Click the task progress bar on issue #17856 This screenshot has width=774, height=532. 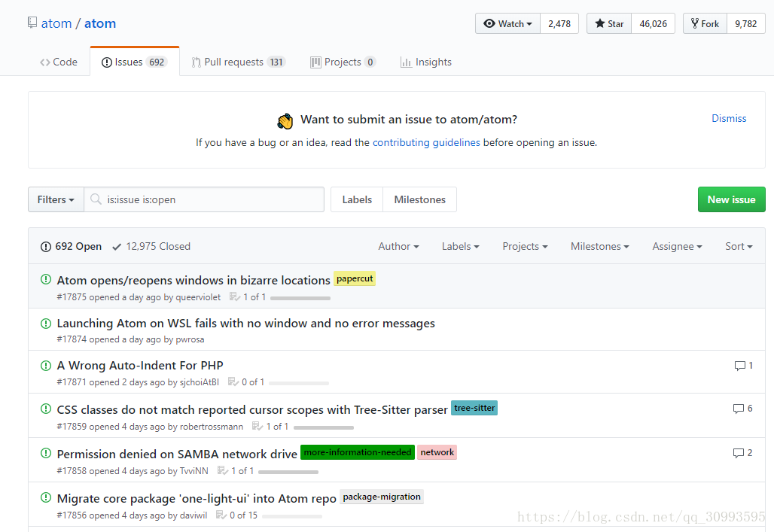pyautogui.click(x=292, y=516)
